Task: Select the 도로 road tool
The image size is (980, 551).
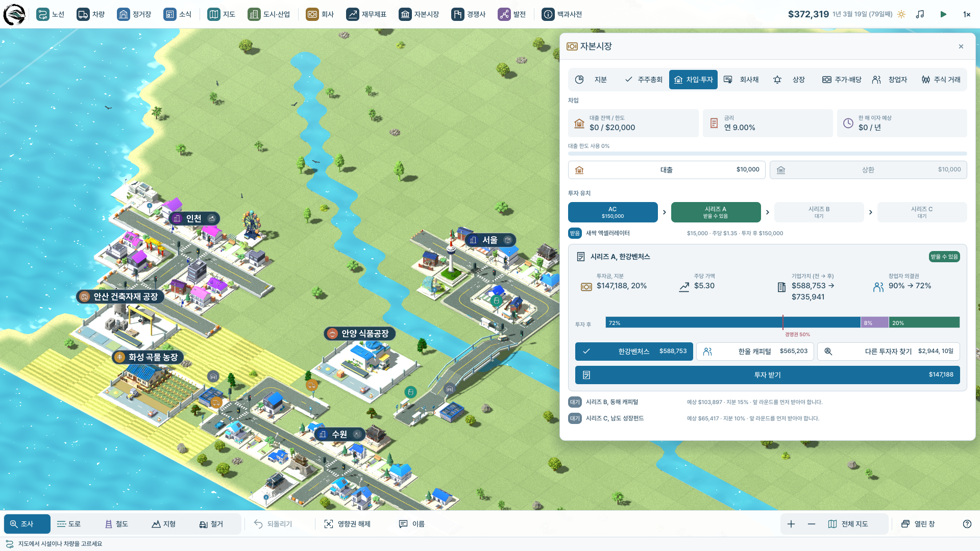Action: [x=69, y=524]
